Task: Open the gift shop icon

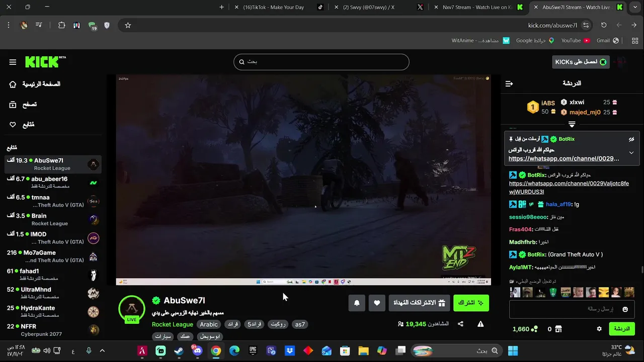Action: pyautogui.click(x=558, y=329)
